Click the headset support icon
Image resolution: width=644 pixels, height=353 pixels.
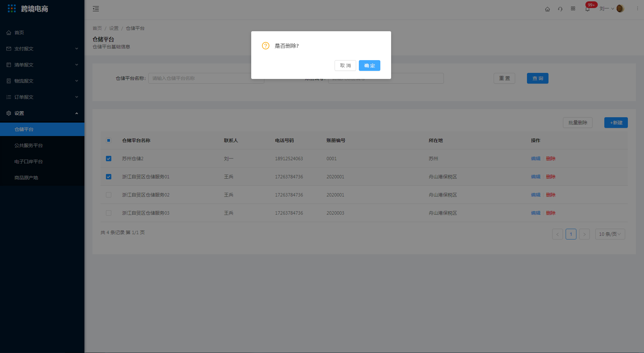[560, 9]
